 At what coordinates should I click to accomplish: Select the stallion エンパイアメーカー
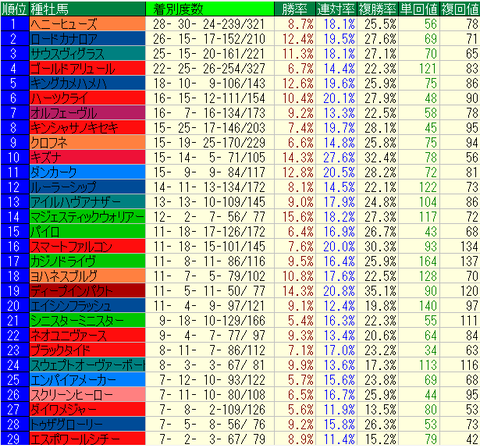coord(87,380)
